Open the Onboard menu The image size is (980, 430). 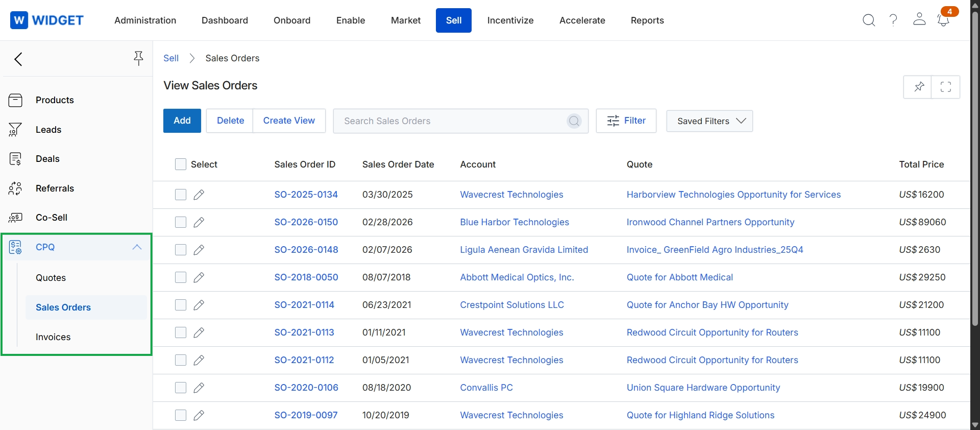point(292,20)
